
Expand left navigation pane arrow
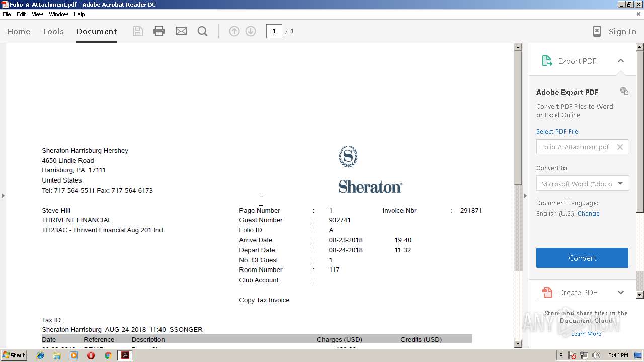3,195
